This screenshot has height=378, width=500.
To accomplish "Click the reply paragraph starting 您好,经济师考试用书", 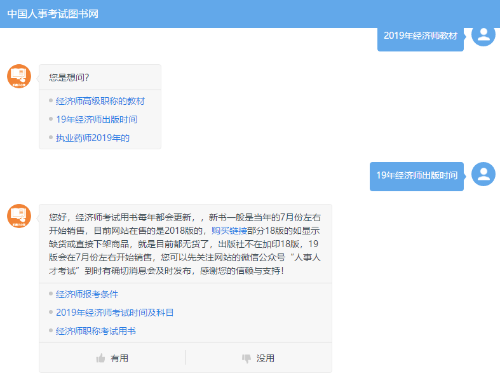I will (185, 244).
